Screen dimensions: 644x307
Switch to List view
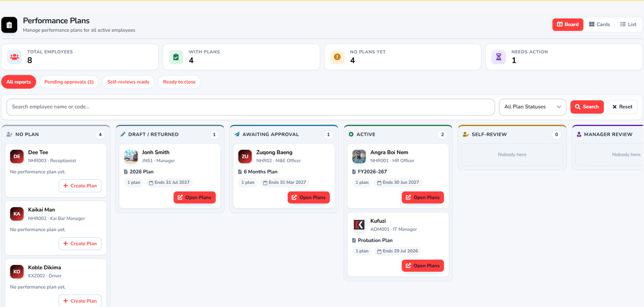pyautogui.click(x=628, y=25)
